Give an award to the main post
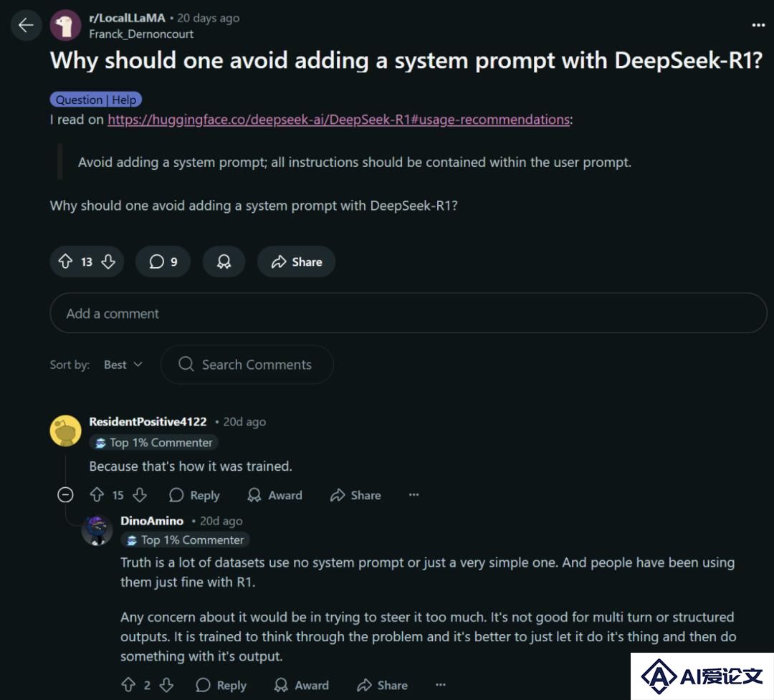This screenshot has height=700, width=774. pos(224,261)
